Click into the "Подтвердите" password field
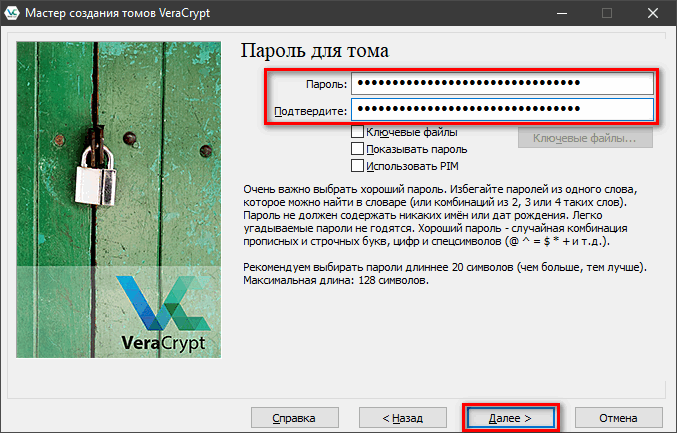 [x=502, y=109]
